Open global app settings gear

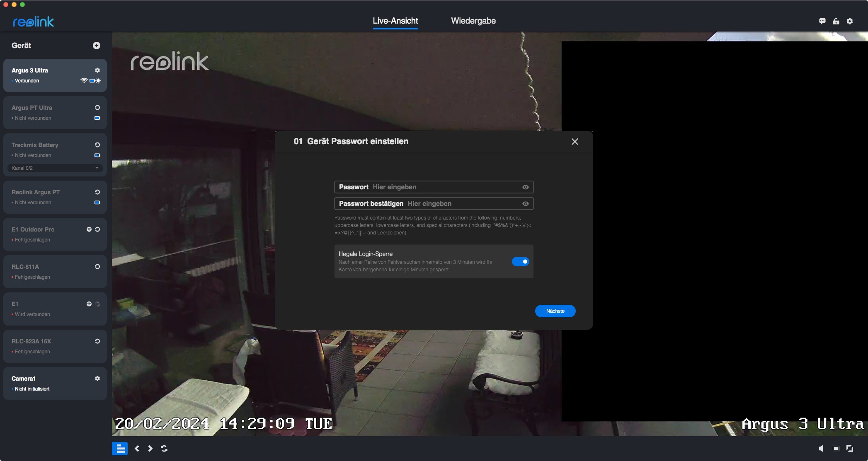point(850,21)
